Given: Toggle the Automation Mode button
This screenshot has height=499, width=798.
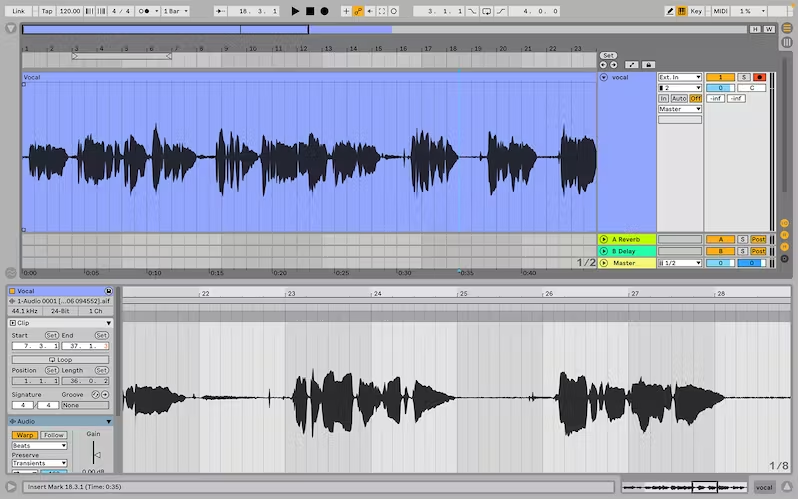Looking at the screenshot, I should pos(632,65).
